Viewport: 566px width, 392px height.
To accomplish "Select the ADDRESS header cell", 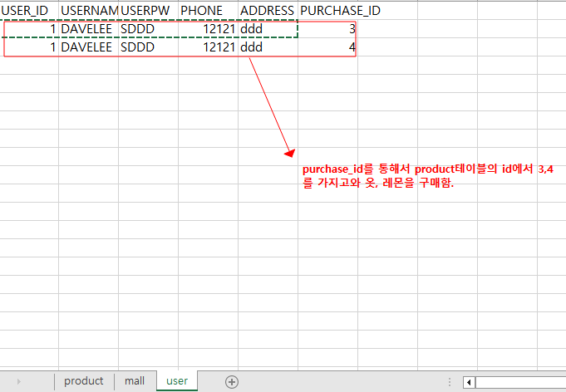I will tap(268, 11).
